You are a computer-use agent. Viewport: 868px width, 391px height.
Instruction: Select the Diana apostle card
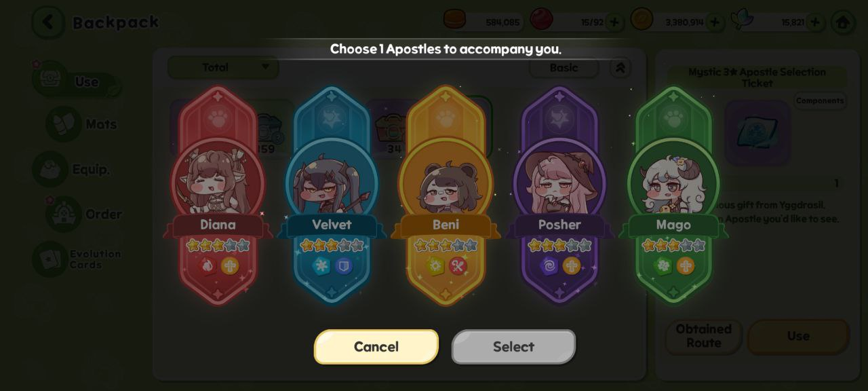[x=218, y=195]
